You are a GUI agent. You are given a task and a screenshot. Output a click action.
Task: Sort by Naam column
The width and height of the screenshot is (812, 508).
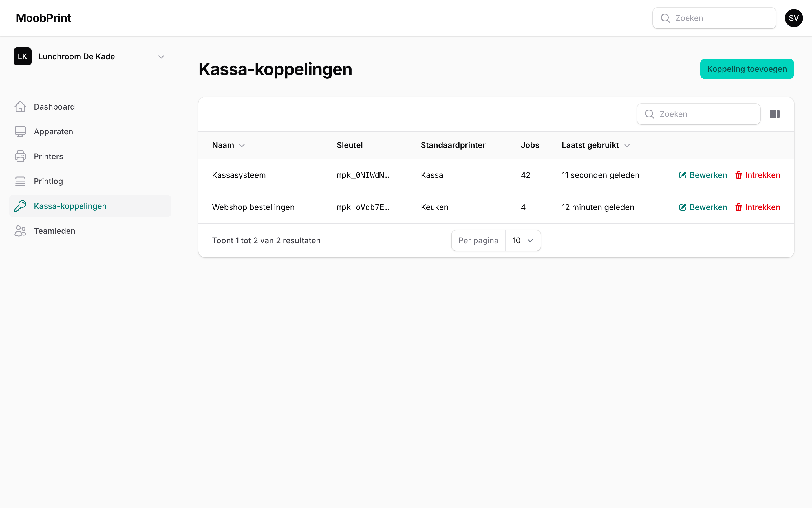pyautogui.click(x=228, y=145)
